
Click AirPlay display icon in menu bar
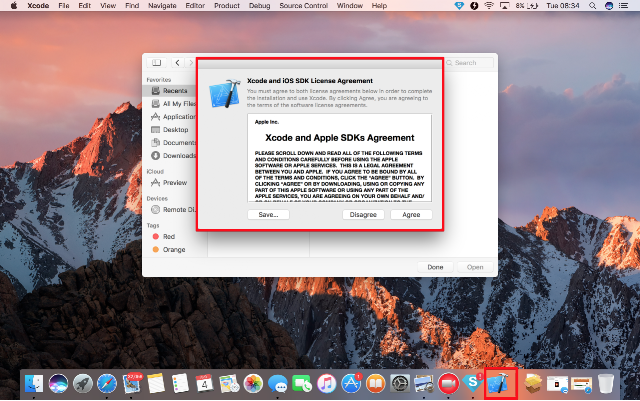click(x=504, y=6)
